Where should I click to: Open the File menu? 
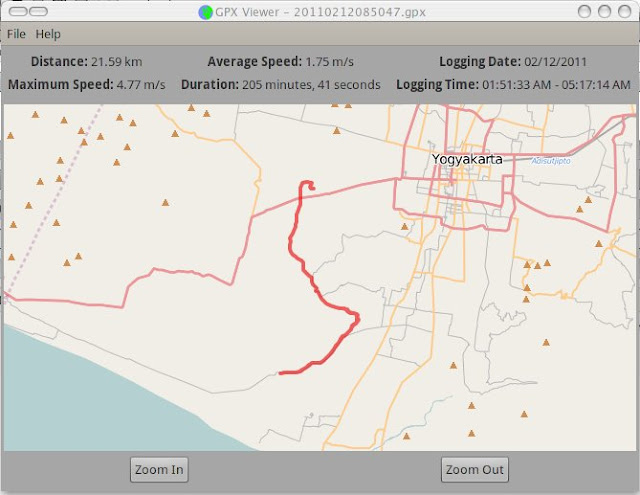pos(16,34)
